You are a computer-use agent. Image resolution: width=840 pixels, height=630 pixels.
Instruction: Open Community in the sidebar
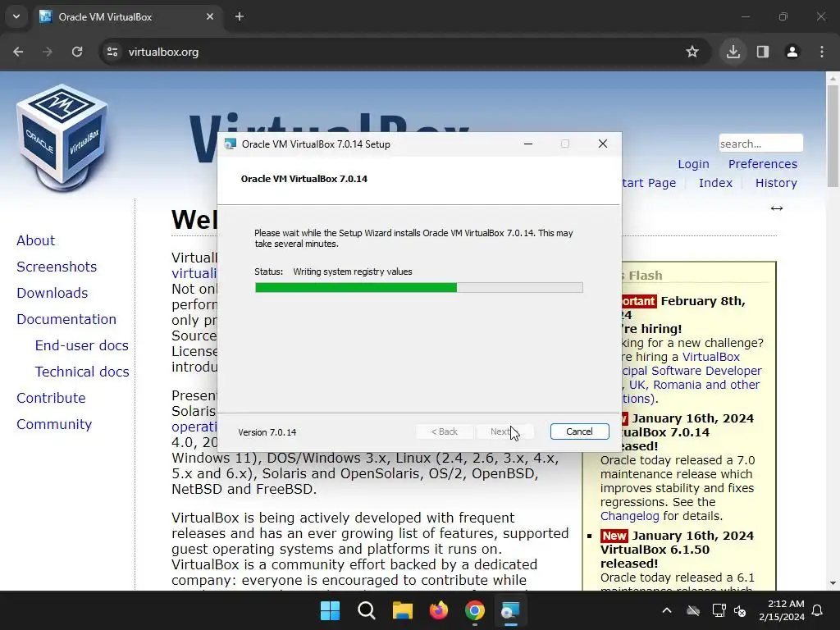click(x=54, y=424)
